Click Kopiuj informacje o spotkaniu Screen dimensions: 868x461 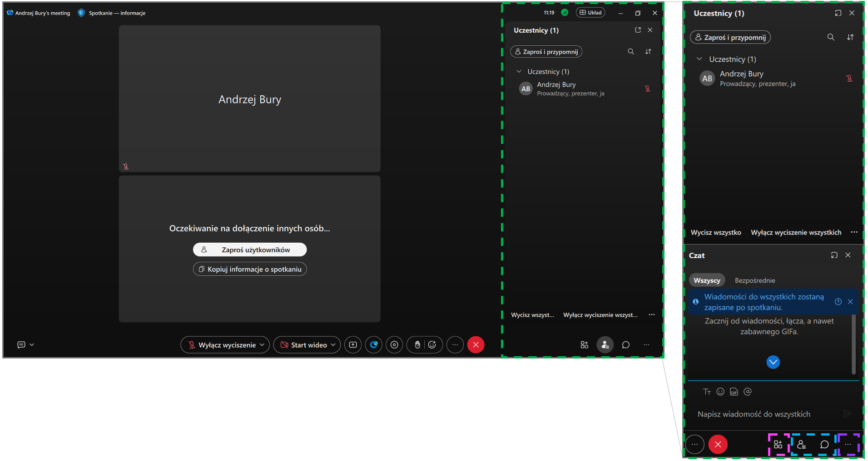250,269
